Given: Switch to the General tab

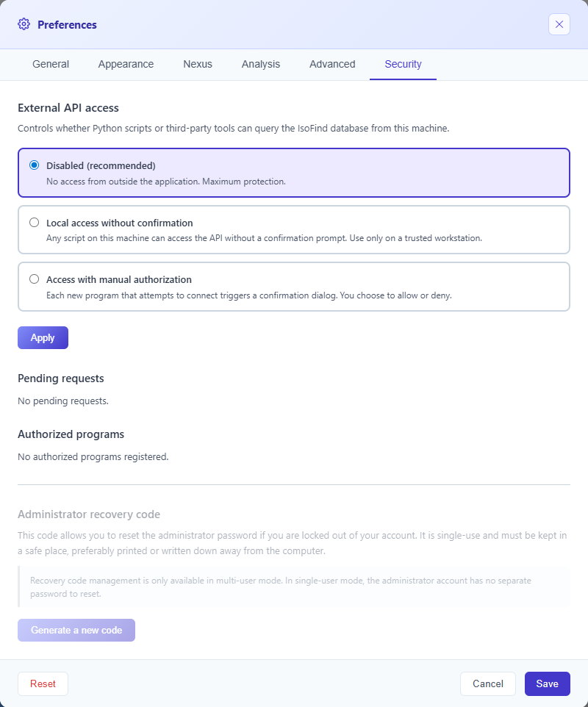Looking at the screenshot, I should tap(50, 64).
